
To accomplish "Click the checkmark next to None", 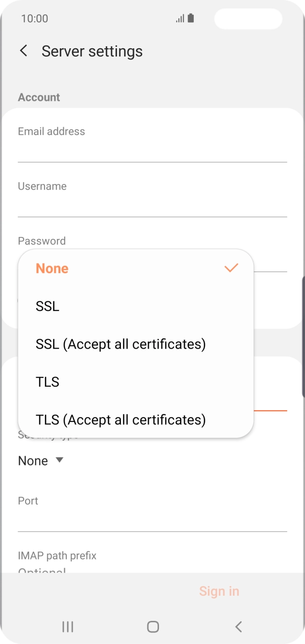I will (x=232, y=268).
